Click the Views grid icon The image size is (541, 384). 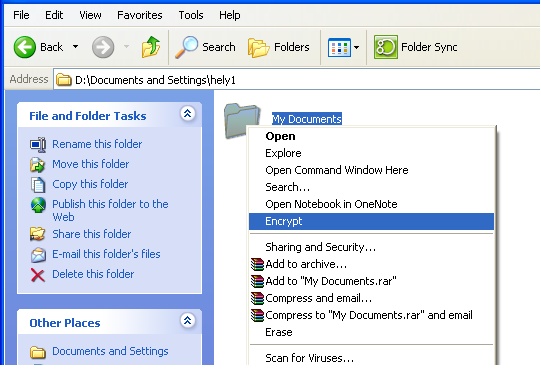pyautogui.click(x=339, y=47)
